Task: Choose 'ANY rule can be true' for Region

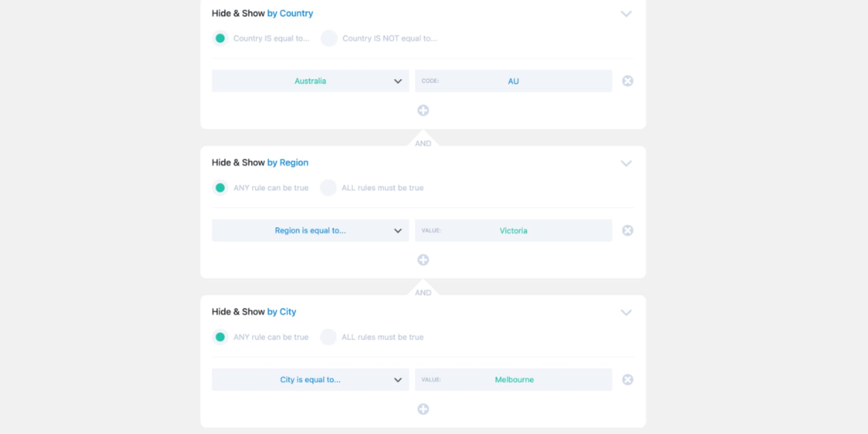Action: coord(220,188)
